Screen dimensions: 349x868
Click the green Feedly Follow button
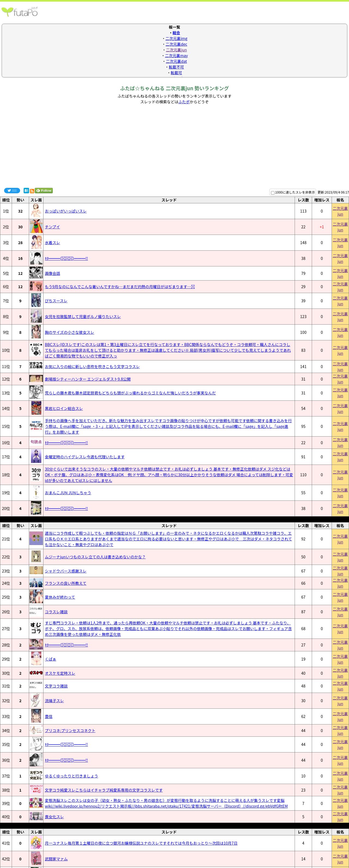[x=44, y=190]
